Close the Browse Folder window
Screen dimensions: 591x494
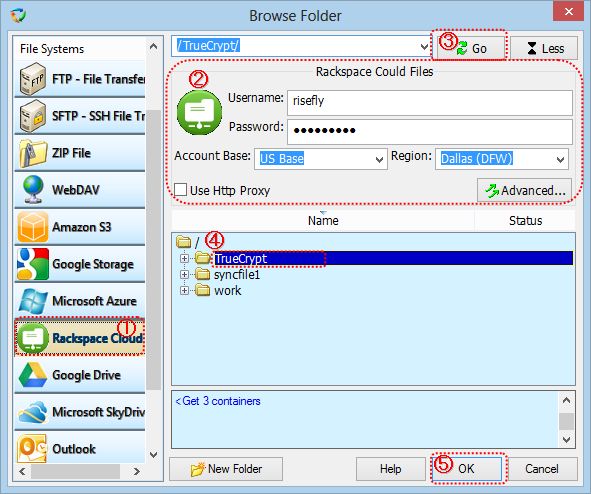[x=569, y=11]
